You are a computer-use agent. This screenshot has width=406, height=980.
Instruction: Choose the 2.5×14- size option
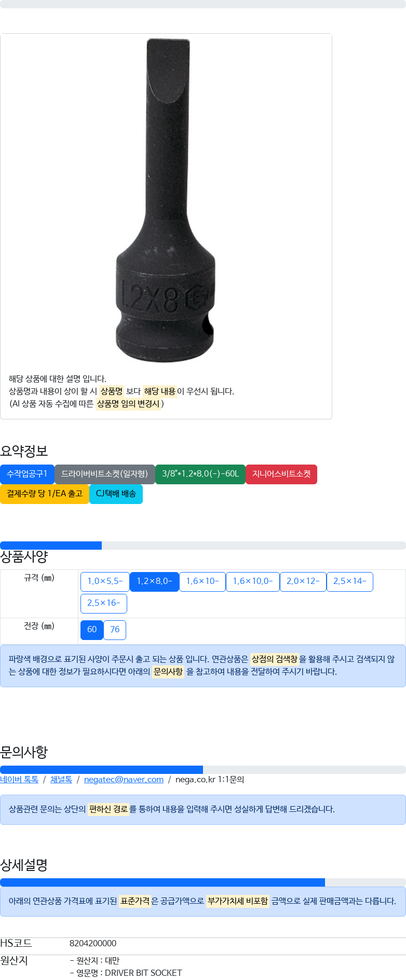pos(350,581)
